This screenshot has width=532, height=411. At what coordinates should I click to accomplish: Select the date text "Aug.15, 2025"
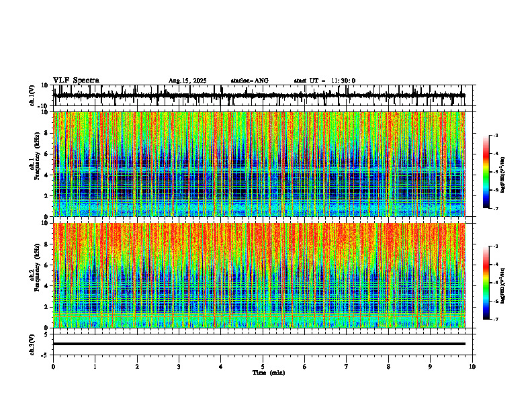[187, 81]
